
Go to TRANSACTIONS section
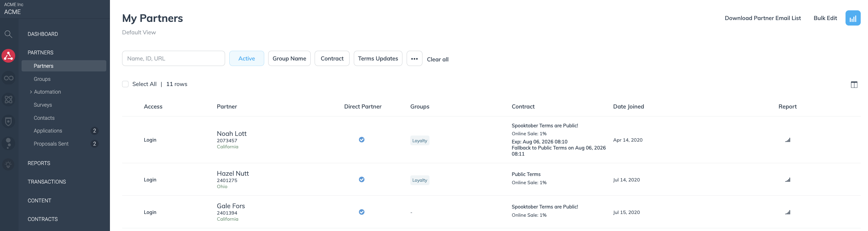point(47,182)
